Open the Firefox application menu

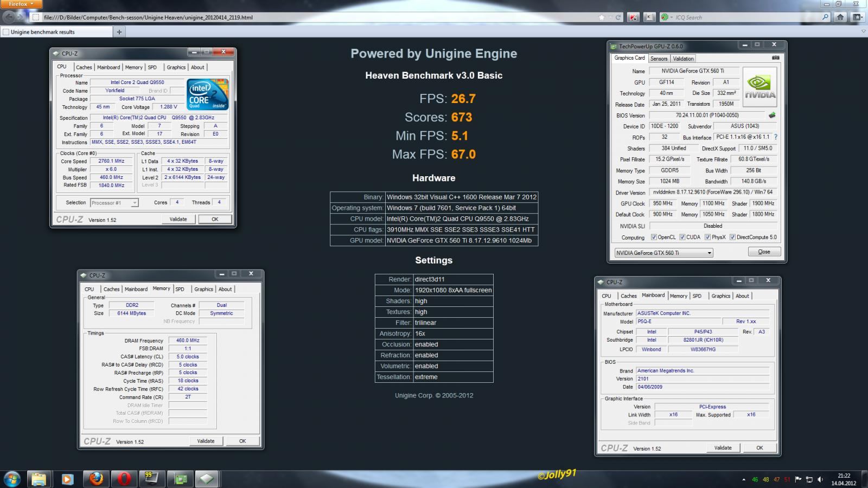21,4
